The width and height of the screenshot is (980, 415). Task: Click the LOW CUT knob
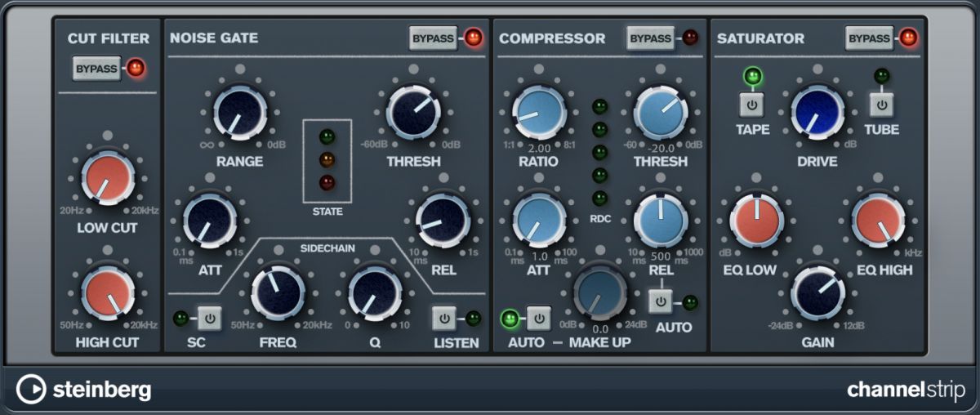[107, 177]
